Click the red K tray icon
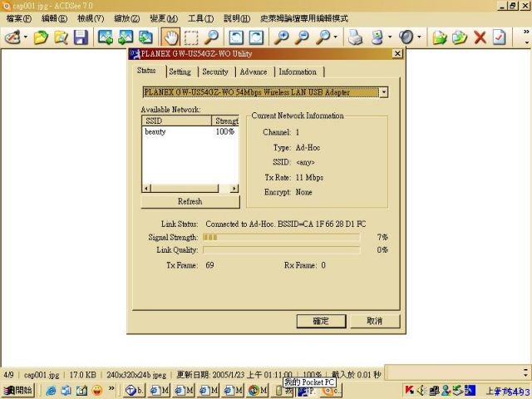Screen dimensions: 532x399 [x=410, y=391]
